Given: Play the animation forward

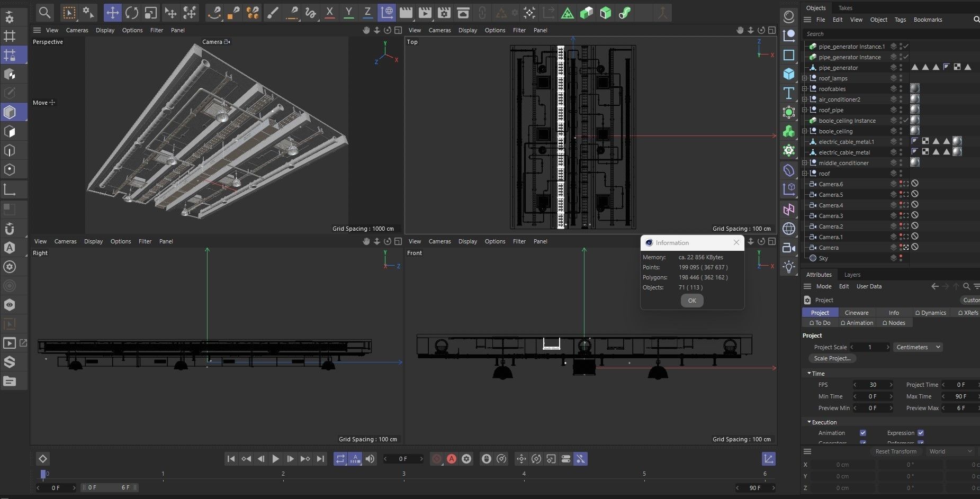Looking at the screenshot, I should [275, 459].
